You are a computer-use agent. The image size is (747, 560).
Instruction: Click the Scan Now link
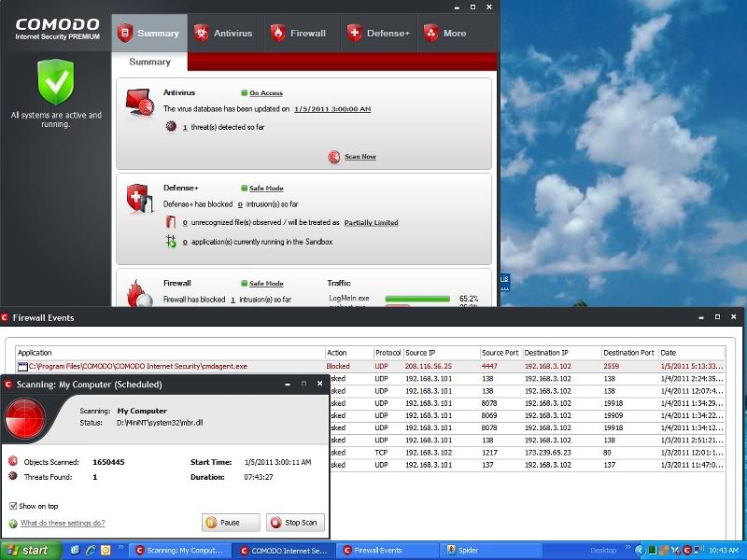(359, 157)
